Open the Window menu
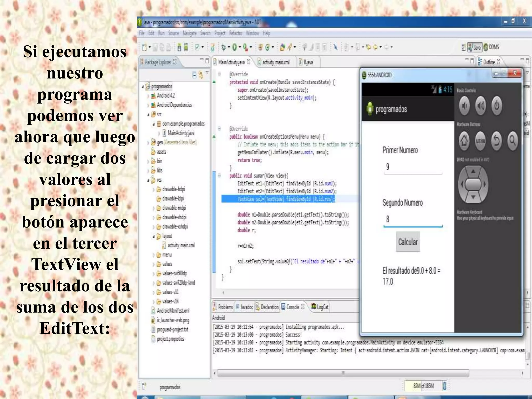Viewport: 532px width, 399px height. 252,33
